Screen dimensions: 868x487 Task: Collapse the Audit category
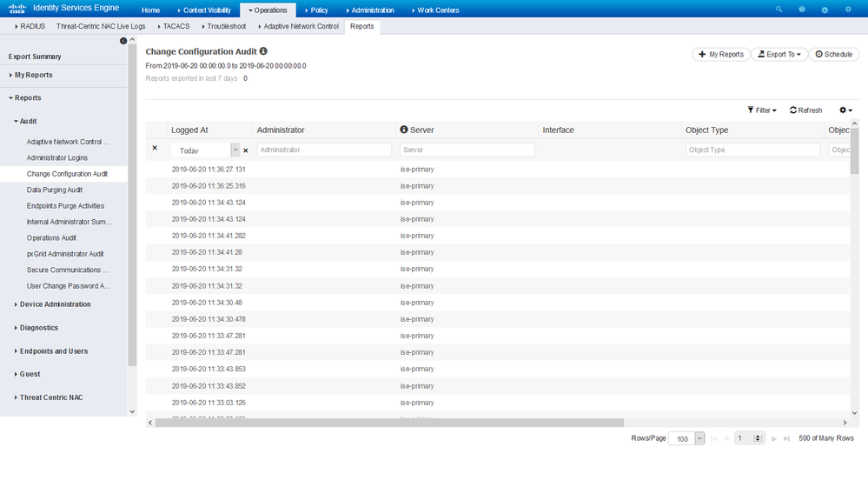tap(25, 121)
